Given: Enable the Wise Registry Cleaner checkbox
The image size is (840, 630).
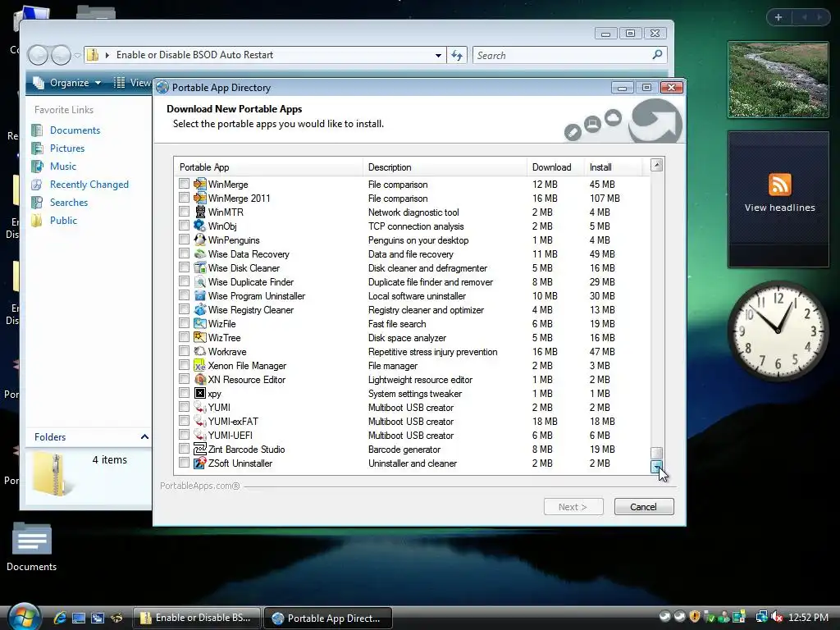Looking at the screenshot, I should [x=185, y=309].
